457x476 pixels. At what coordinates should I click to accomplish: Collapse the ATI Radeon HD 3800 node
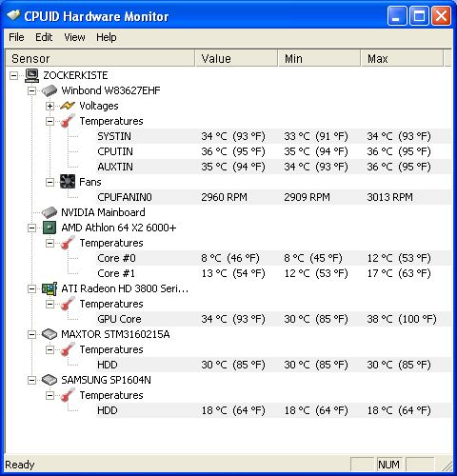click(31, 288)
